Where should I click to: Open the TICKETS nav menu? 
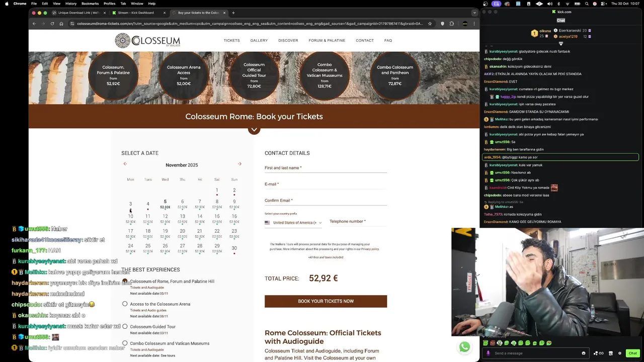(231, 40)
